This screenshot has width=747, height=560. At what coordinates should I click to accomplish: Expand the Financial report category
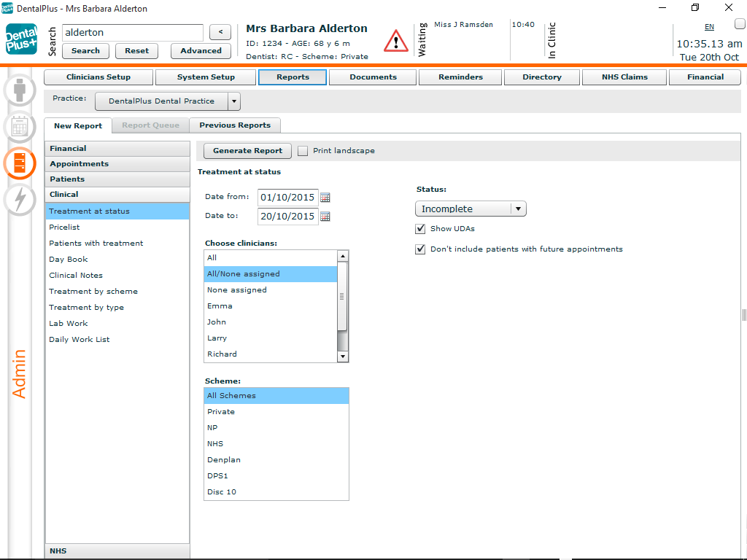[x=117, y=149]
